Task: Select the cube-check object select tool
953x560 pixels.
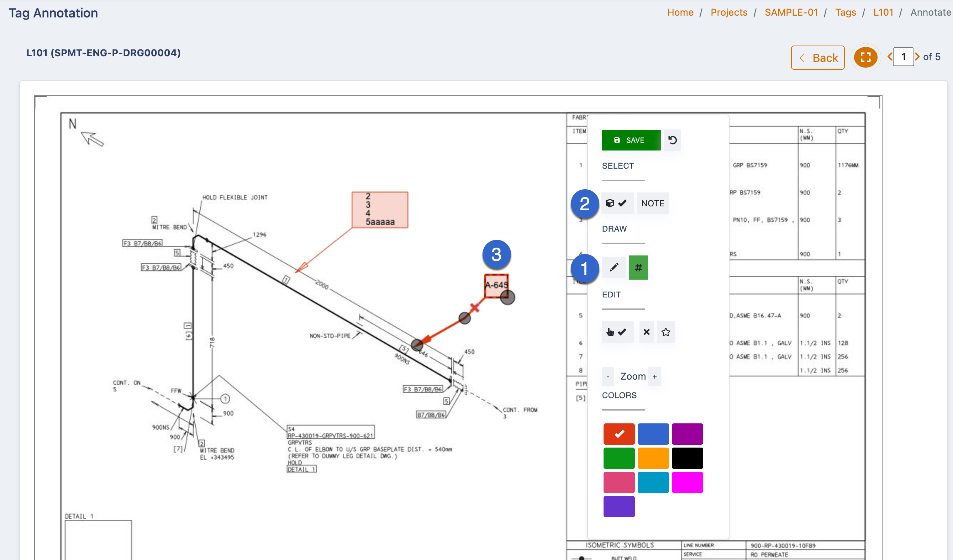Action: point(617,204)
